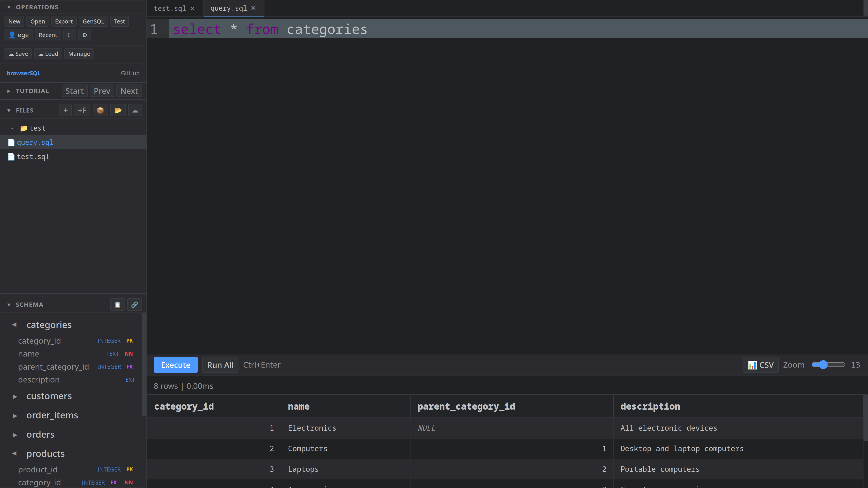Collapse the Operations section
868x488 pixels.
(x=9, y=7)
